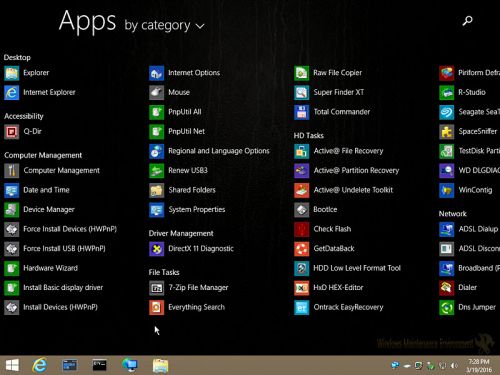Image resolution: width=500 pixels, height=375 pixels.
Task: Open the Bootice icon
Action: [x=302, y=210]
